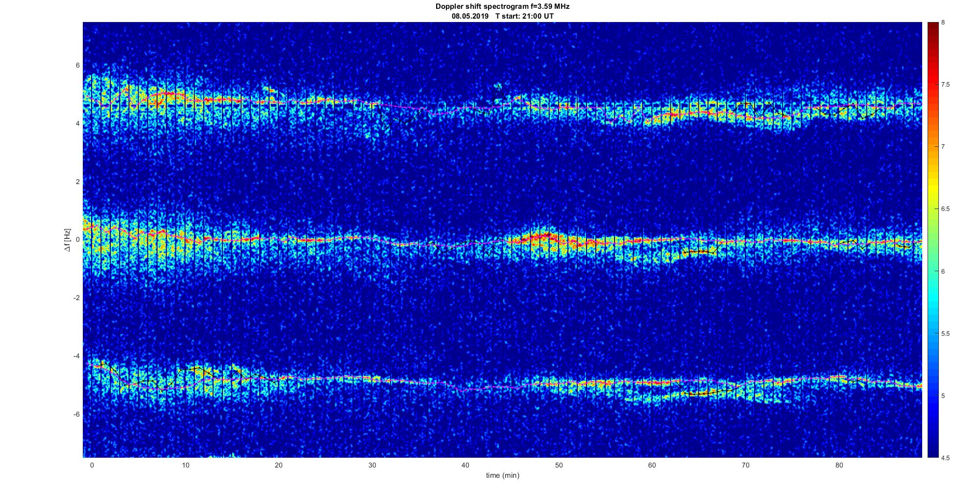Click x-axis tick label '40'

(465, 466)
